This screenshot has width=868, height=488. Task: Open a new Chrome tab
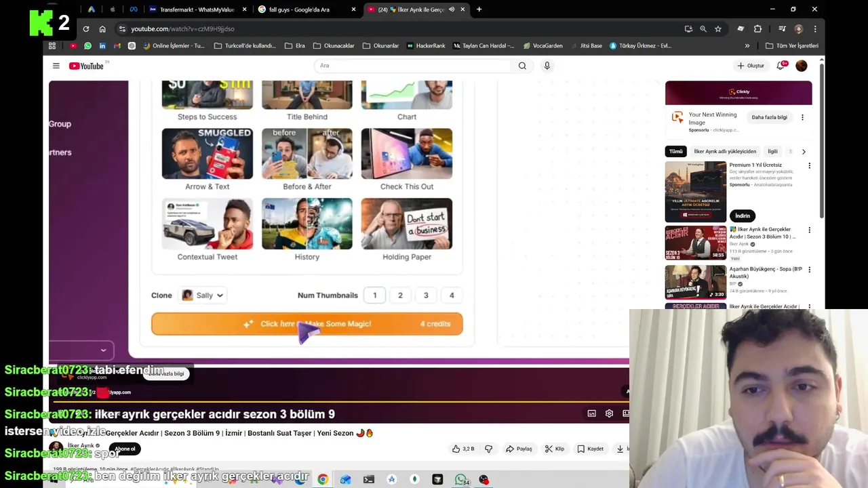(x=479, y=9)
